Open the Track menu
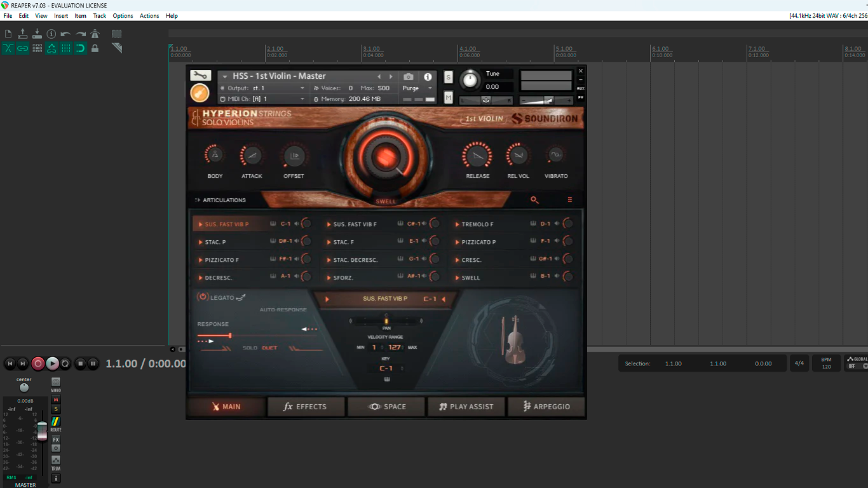868x488 pixels. click(x=100, y=16)
